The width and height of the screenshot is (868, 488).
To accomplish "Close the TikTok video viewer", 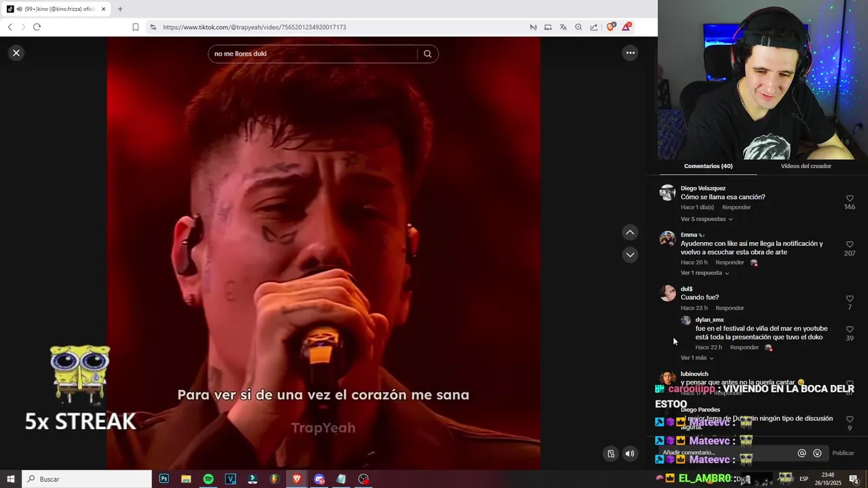I will pyautogui.click(x=16, y=53).
